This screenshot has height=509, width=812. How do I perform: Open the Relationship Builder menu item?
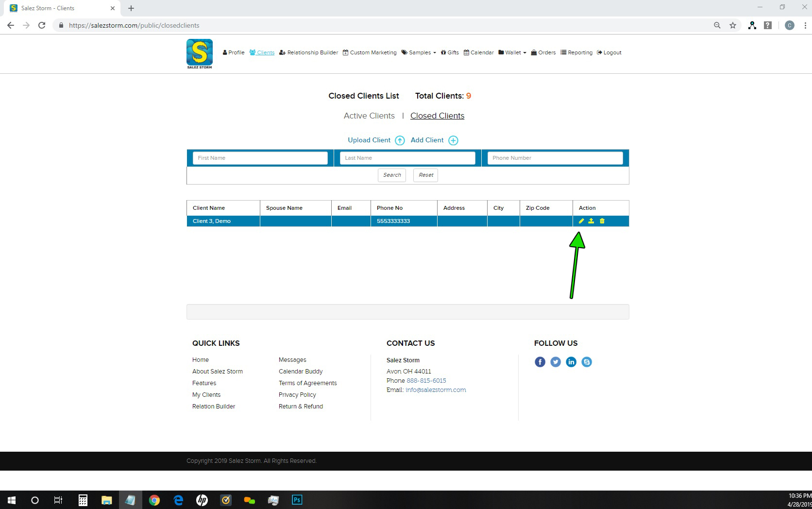(309, 52)
